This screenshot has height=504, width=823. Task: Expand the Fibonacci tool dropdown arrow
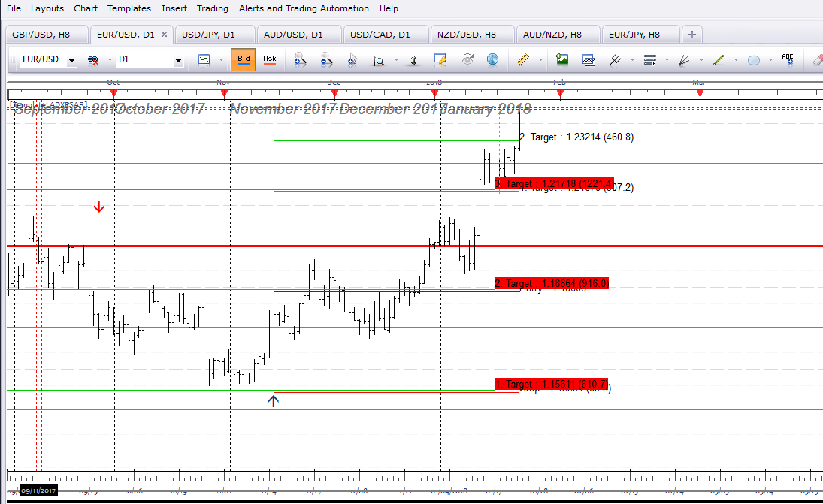667,60
